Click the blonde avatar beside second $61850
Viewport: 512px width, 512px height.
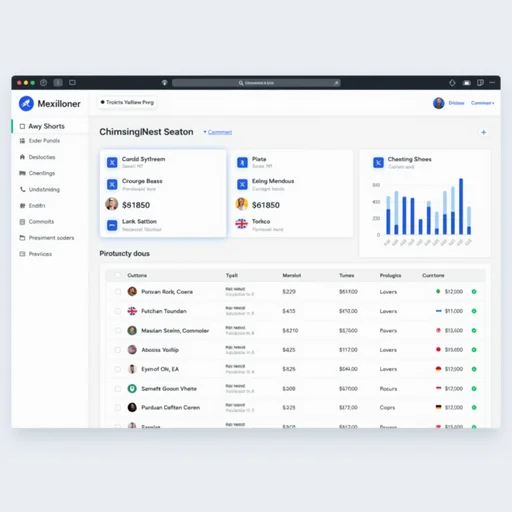coord(242,204)
